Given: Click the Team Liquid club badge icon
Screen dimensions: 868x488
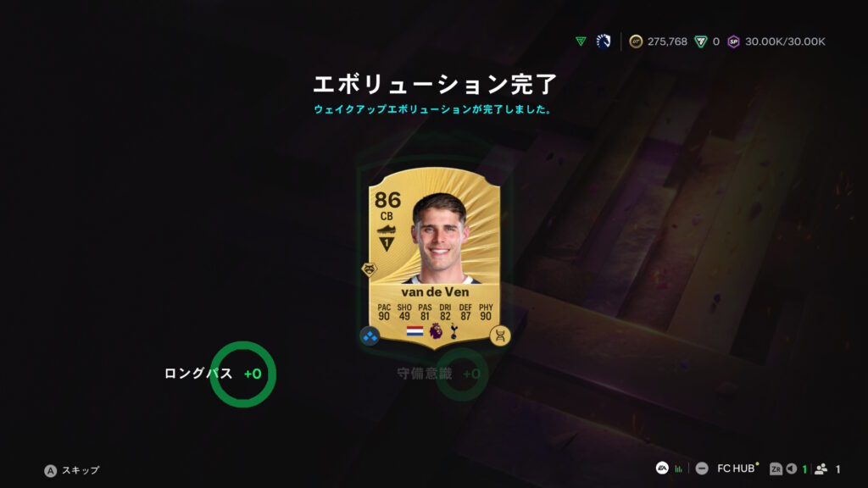Looking at the screenshot, I should [604, 42].
